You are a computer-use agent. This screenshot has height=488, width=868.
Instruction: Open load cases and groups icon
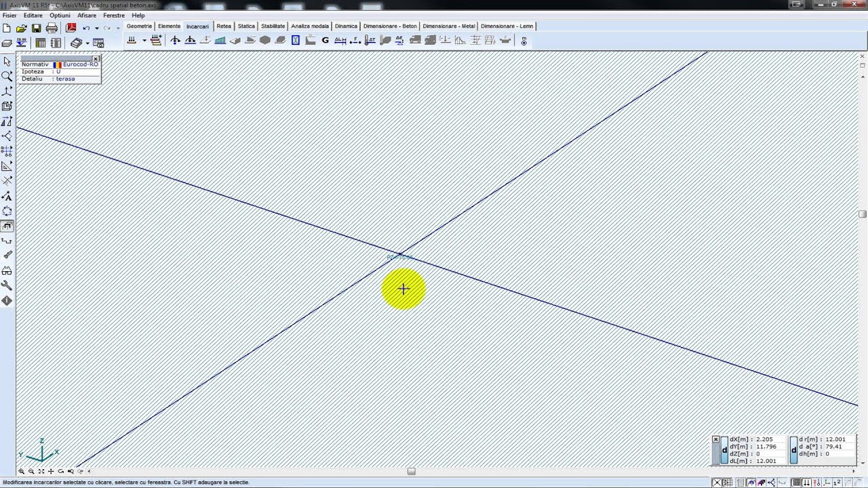(132, 41)
